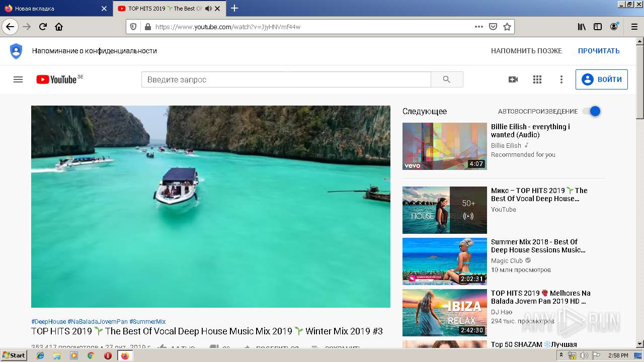Click НАПОМНИТЬ ПОЗЖЕ
The image size is (644, 362).
click(526, 51)
